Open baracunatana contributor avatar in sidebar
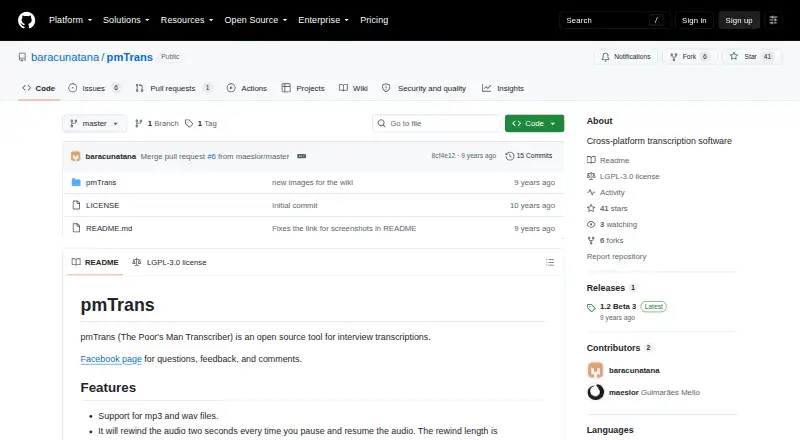The width and height of the screenshot is (800, 440). [595, 370]
